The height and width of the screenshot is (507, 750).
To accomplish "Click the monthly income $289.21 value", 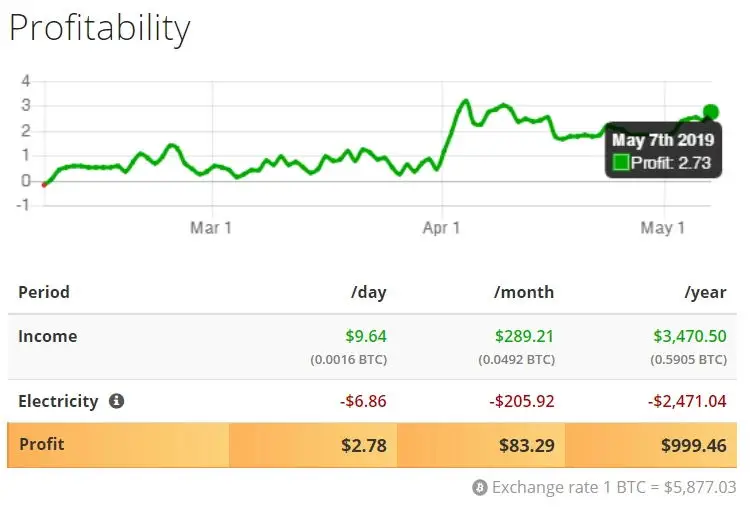I will [524, 337].
